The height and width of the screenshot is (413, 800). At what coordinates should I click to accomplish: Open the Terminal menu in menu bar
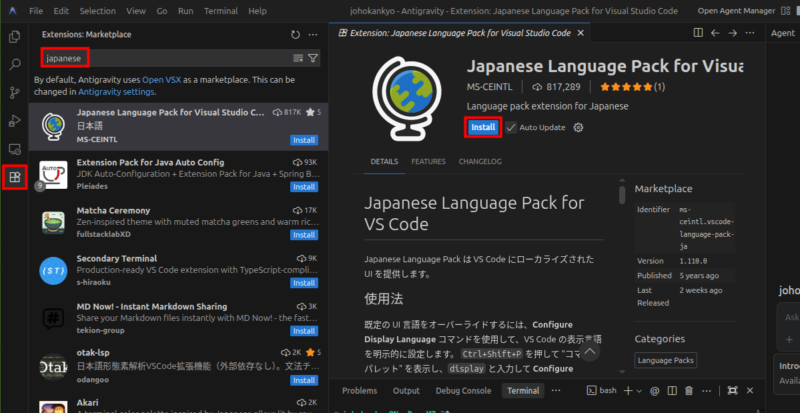tap(219, 11)
